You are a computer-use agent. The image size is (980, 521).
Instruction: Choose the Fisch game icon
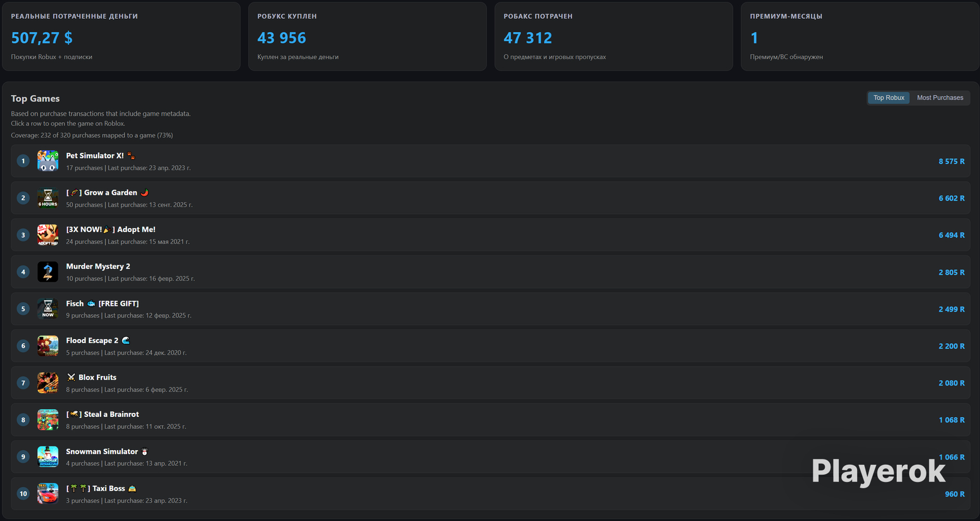pos(48,309)
